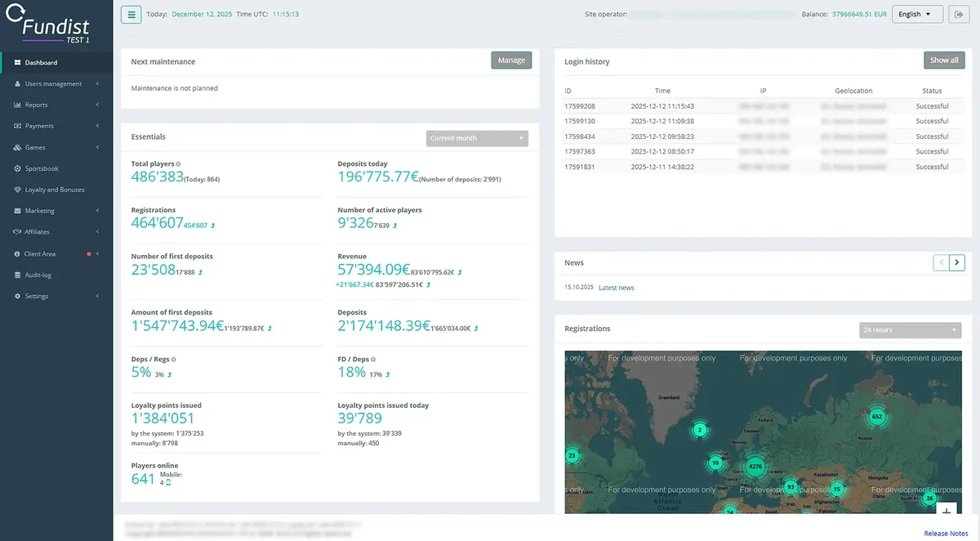Click the Deps / Regs info icon
980x541 pixels.
pyautogui.click(x=173, y=360)
